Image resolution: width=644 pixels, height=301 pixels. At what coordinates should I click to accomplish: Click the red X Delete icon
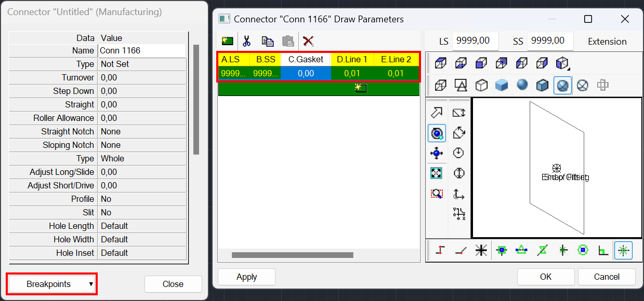[x=308, y=41]
